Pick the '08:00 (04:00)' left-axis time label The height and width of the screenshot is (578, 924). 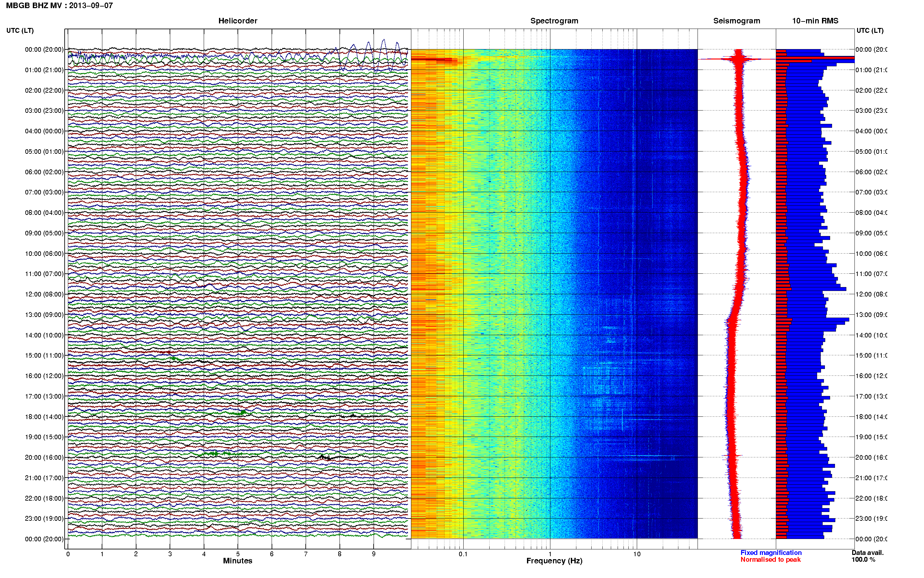tap(44, 213)
